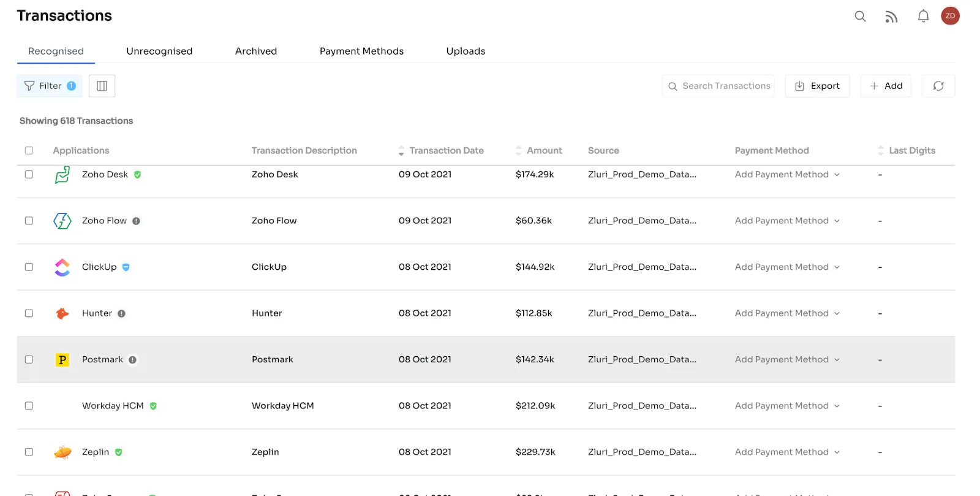Select the Zoho Desk row checkbox
980x496 pixels.
pyautogui.click(x=29, y=175)
